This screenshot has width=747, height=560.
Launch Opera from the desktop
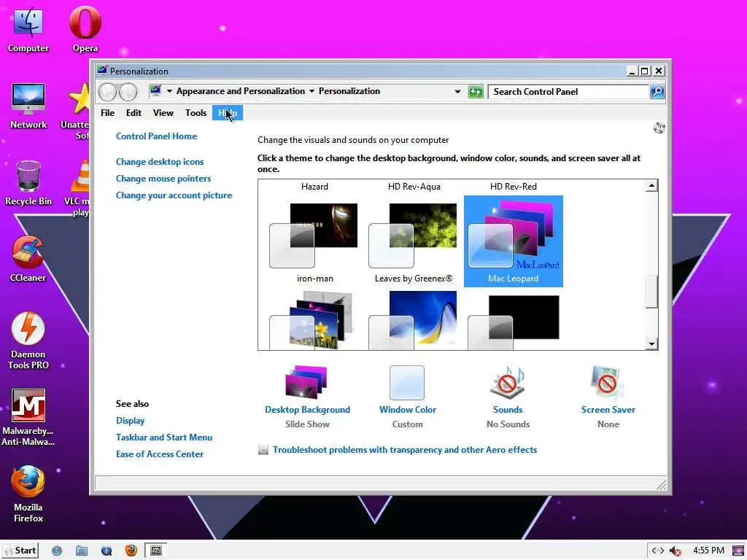tap(85, 29)
